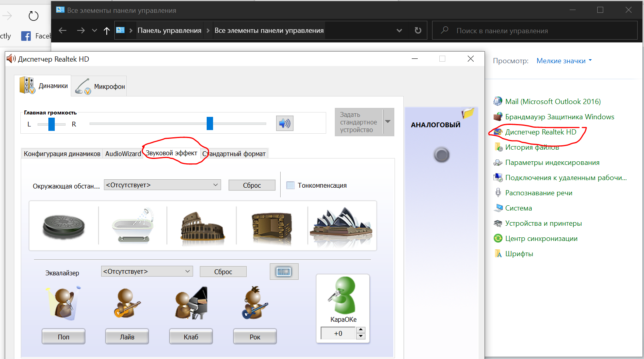Click Сброс button next to equalizer

coord(223,272)
